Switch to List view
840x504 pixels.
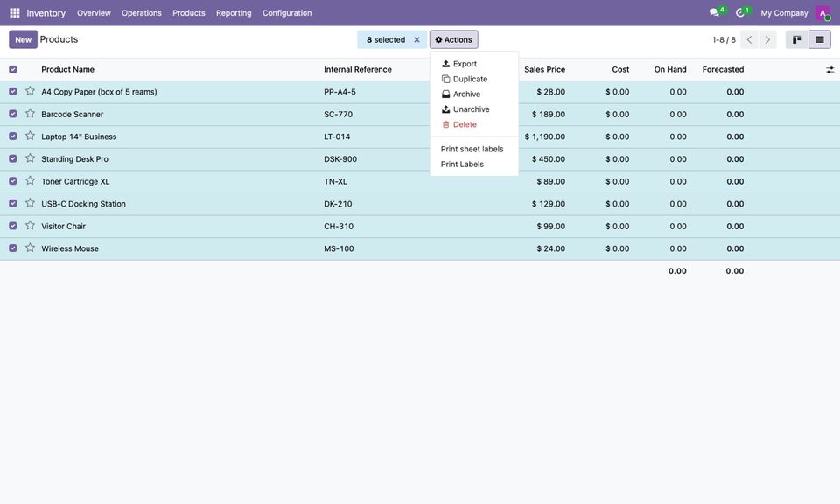820,39
